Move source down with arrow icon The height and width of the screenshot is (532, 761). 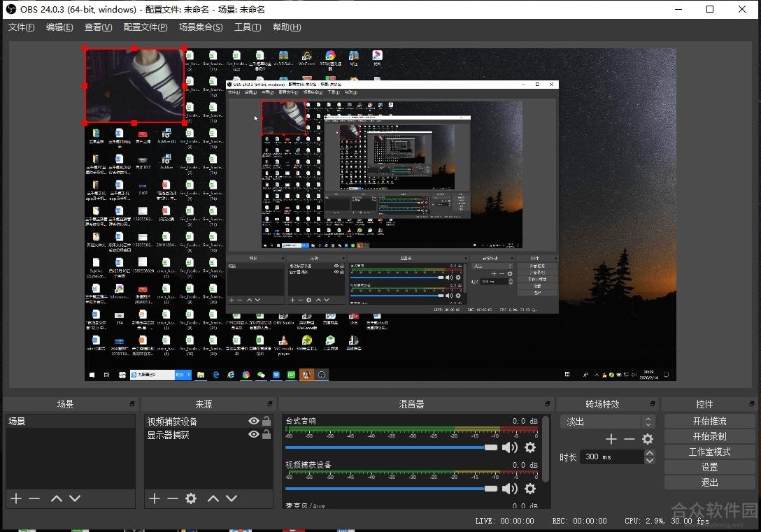232,498
